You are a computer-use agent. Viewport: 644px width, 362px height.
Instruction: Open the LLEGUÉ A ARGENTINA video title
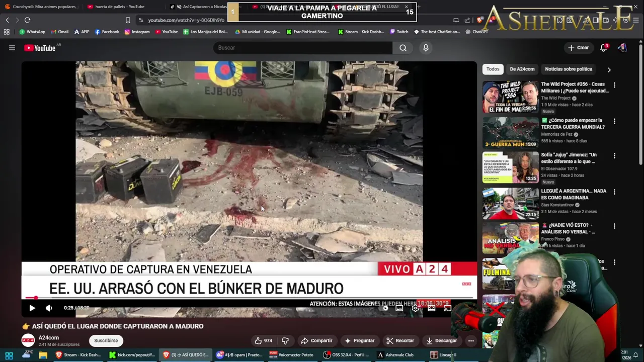tap(574, 194)
